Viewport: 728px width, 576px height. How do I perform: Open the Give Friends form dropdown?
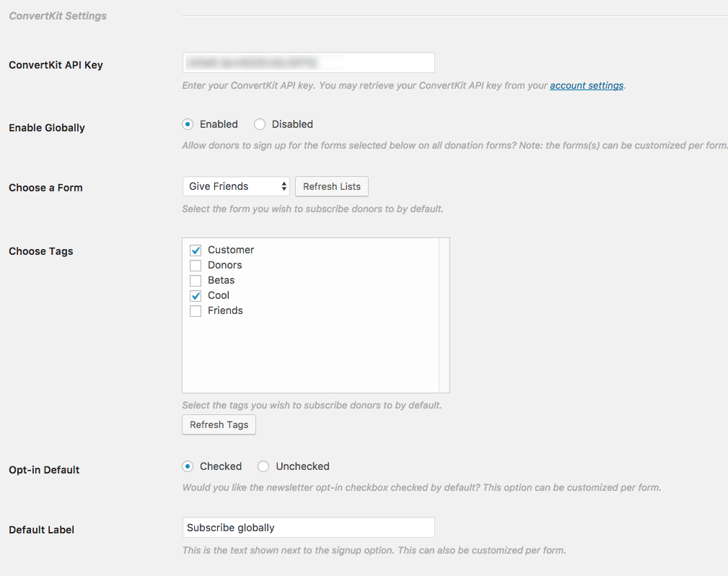tap(236, 186)
